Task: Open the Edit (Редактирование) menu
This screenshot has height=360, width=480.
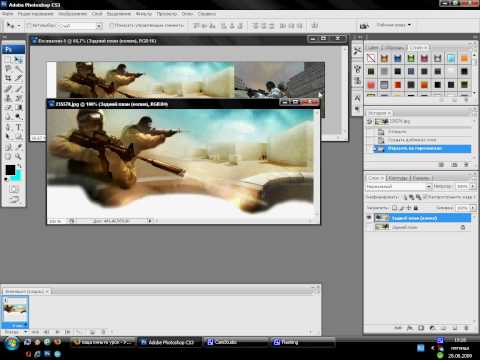Action: click(x=35, y=14)
